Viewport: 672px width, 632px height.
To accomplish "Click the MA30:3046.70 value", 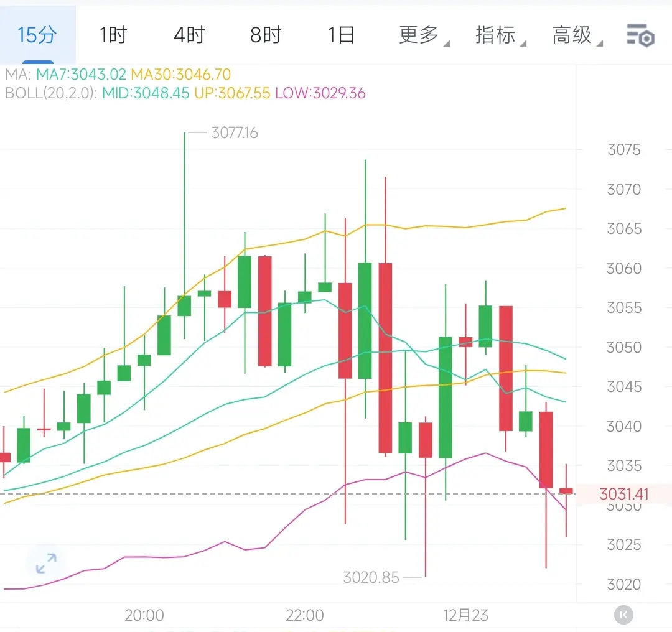I will 181,75.
